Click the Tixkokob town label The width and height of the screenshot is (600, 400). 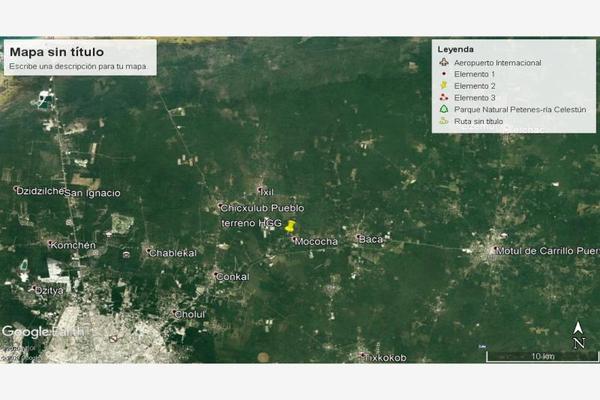[x=386, y=357]
